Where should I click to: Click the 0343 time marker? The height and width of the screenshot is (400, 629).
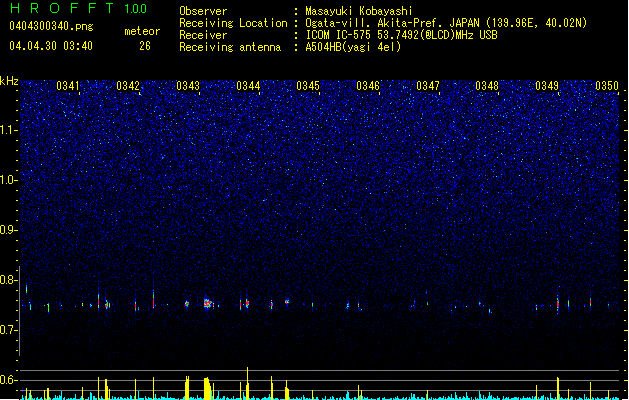click(188, 86)
